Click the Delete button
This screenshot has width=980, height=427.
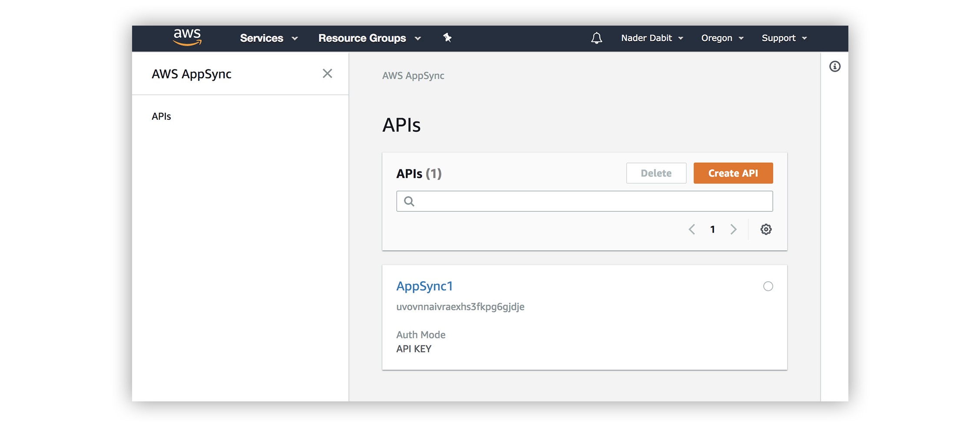point(656,173)
